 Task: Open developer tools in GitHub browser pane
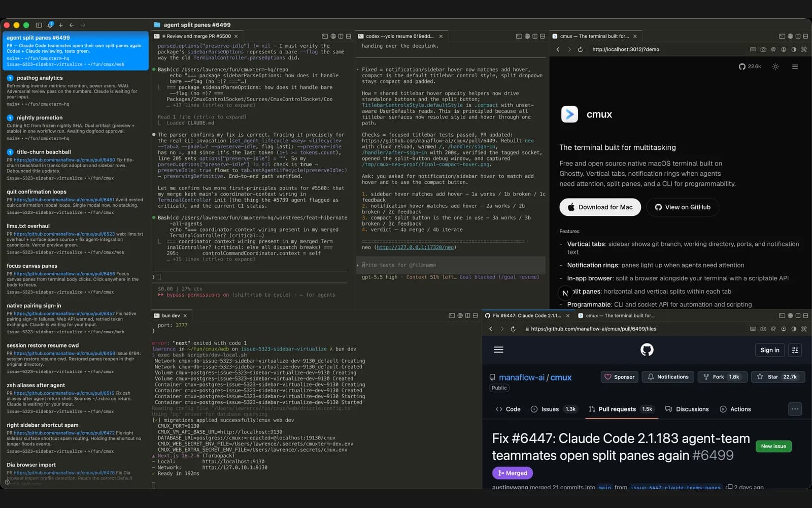pos(804,329)
